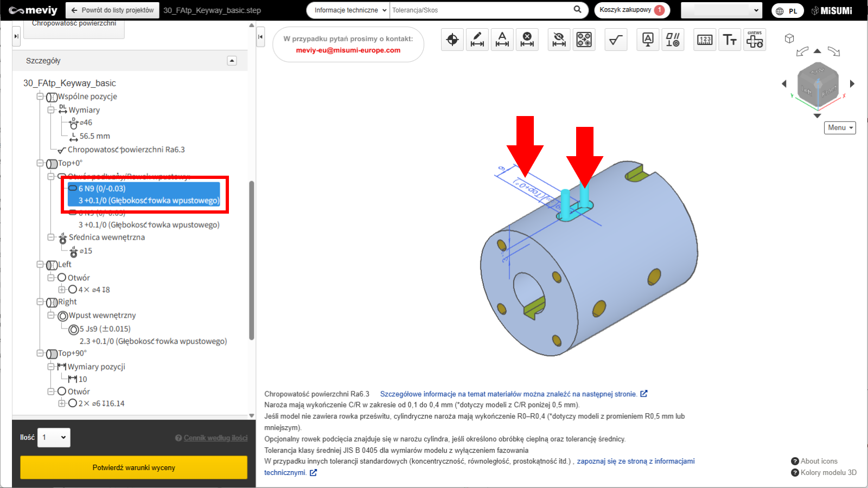Collapse the Wspólne pozycje tree node

click(x=40, y=97)
